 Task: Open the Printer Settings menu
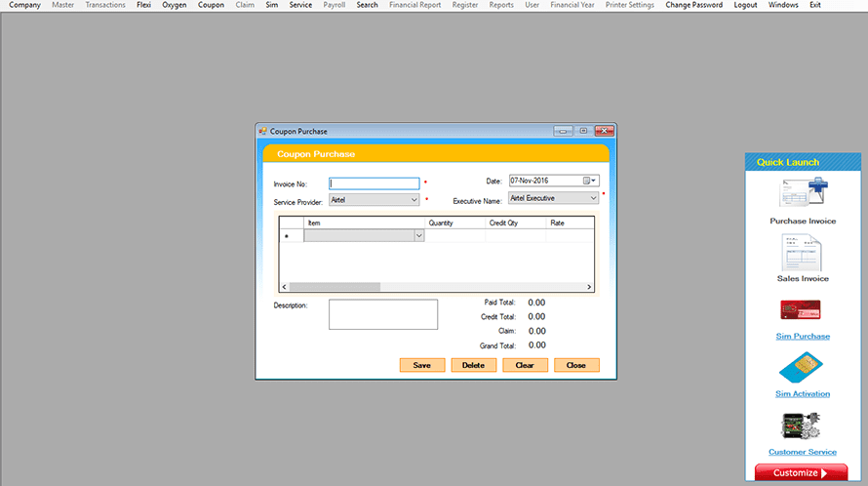[630, 5]
